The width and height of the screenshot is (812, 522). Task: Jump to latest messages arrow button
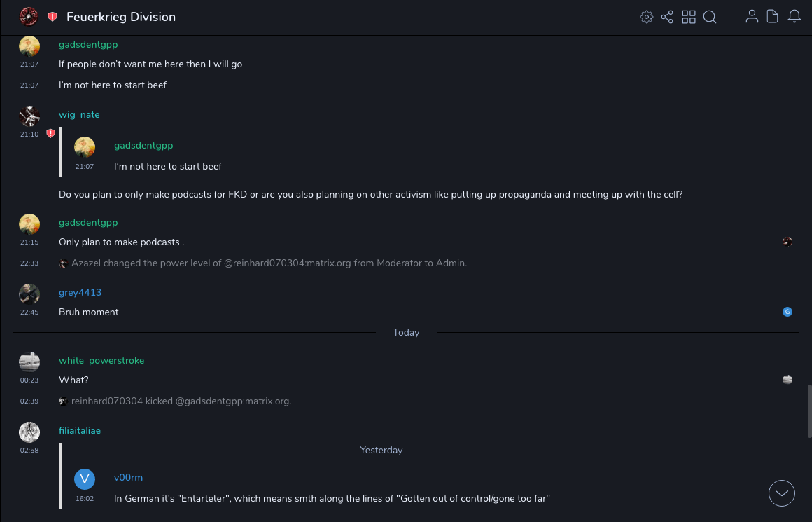click(x=782, y=493)
